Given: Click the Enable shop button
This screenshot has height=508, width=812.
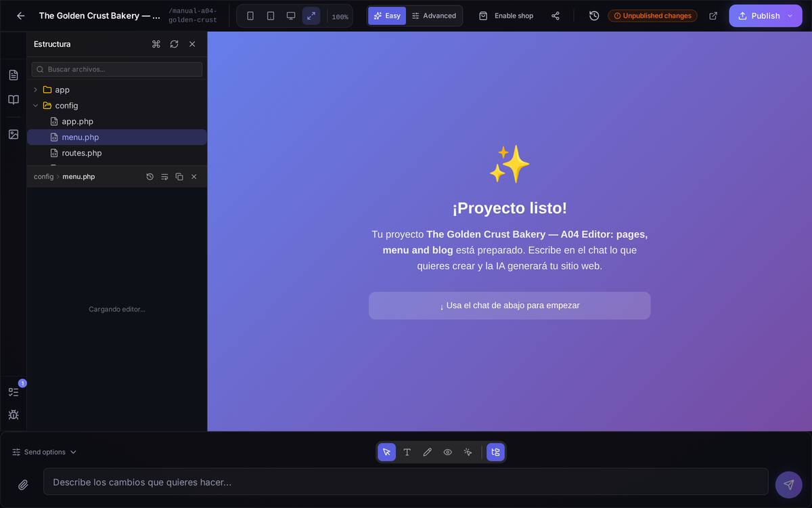Looking at the screenshot, I should click(x=506, y=16).
